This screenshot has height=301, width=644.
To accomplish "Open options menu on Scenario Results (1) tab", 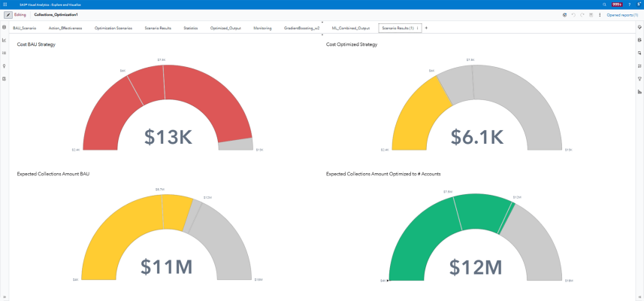I will (x=418, y=28).
